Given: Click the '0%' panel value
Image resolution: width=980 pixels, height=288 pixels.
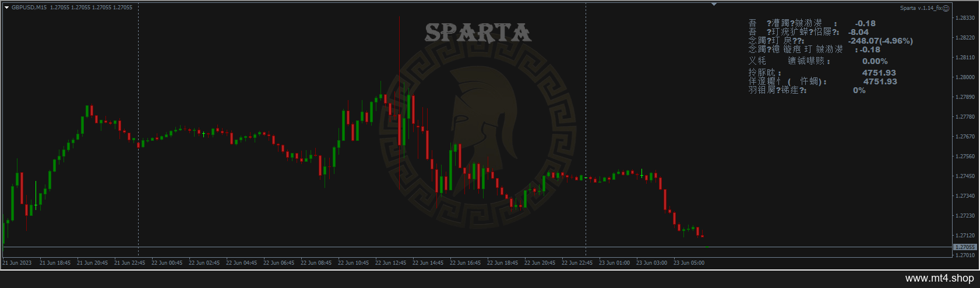Looking at the screenshot, I should [x=859, y=90].
